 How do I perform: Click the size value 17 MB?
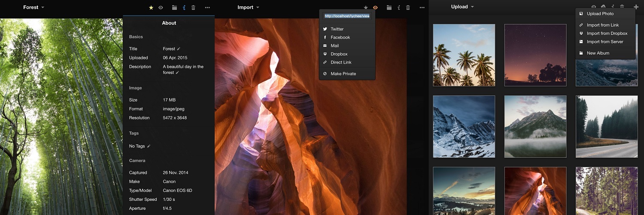tap(169, 100)
